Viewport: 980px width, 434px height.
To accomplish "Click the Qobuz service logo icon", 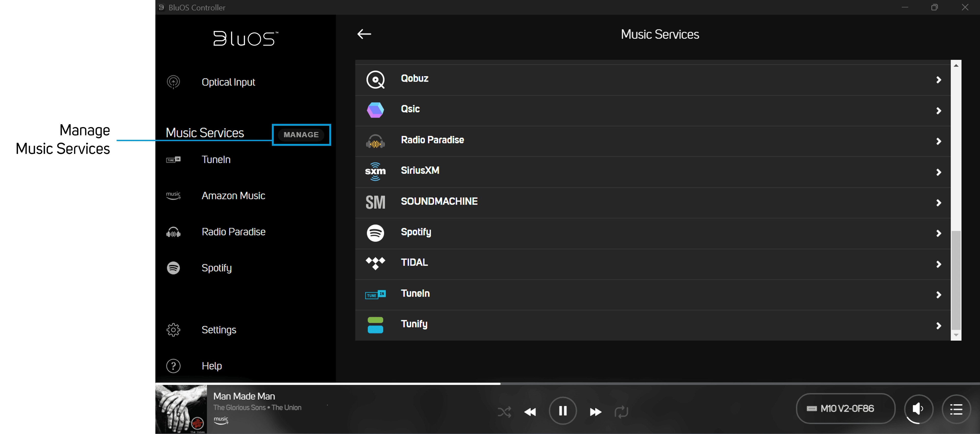I will click(x=375, y=80).
